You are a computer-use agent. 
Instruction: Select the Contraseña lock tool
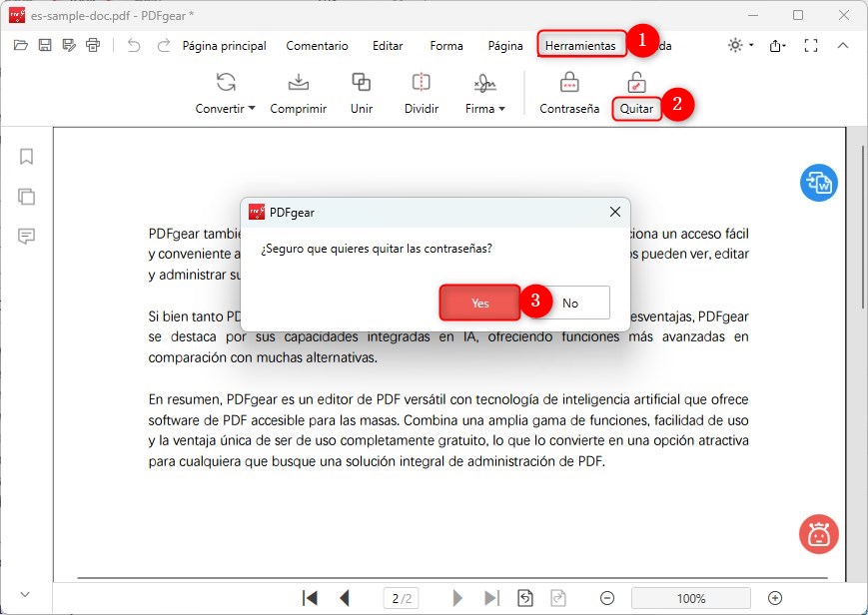[569, 94]
